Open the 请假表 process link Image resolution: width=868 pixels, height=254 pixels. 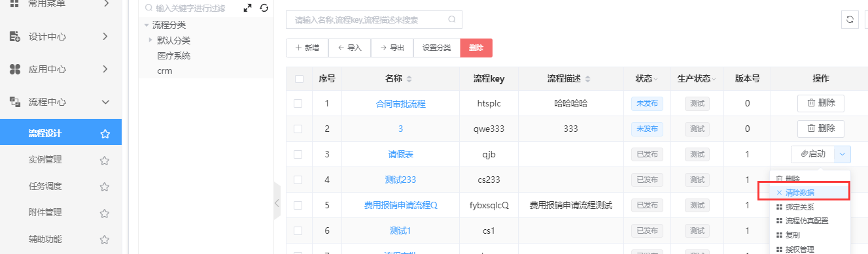[400, 155]
